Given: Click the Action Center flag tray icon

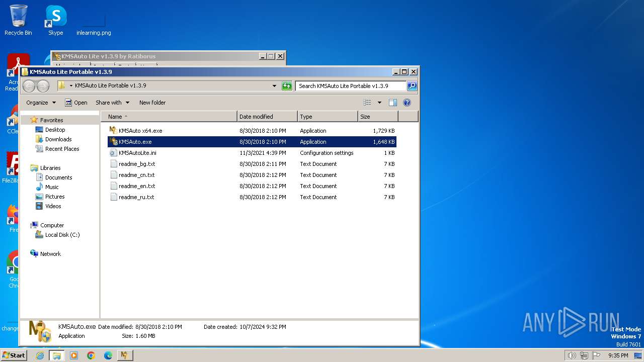Looking at the screenshot, I should click(596, 355).
